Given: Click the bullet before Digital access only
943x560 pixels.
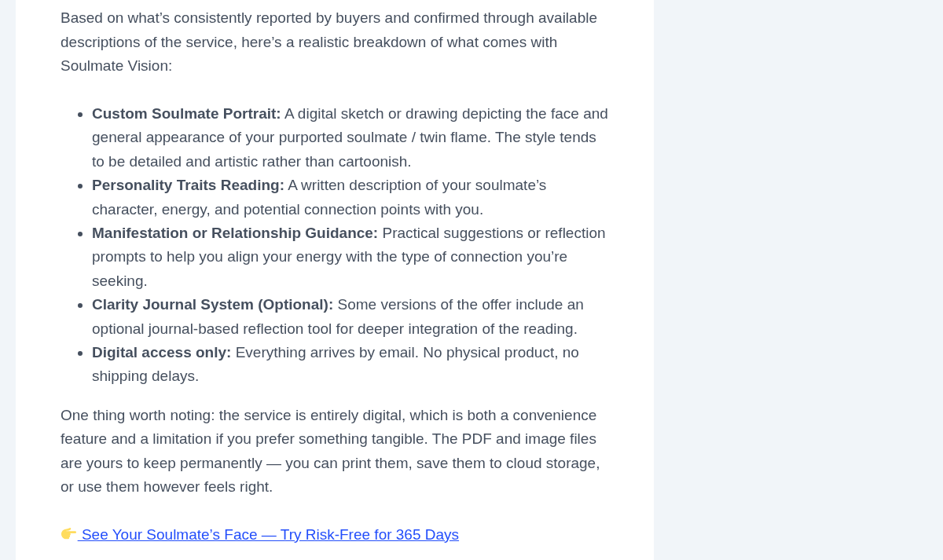Looking at the screenshot, I should tap(80, 353).
